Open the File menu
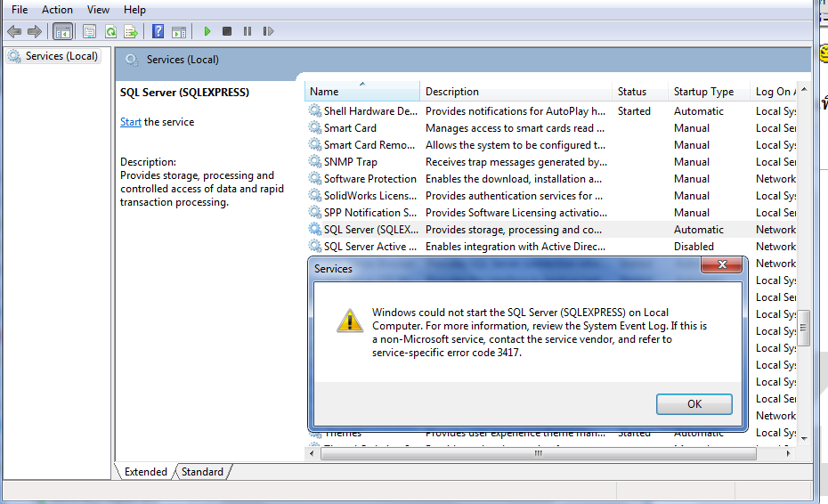Screen dimensions: 828x504 click(x=20, y=10)
